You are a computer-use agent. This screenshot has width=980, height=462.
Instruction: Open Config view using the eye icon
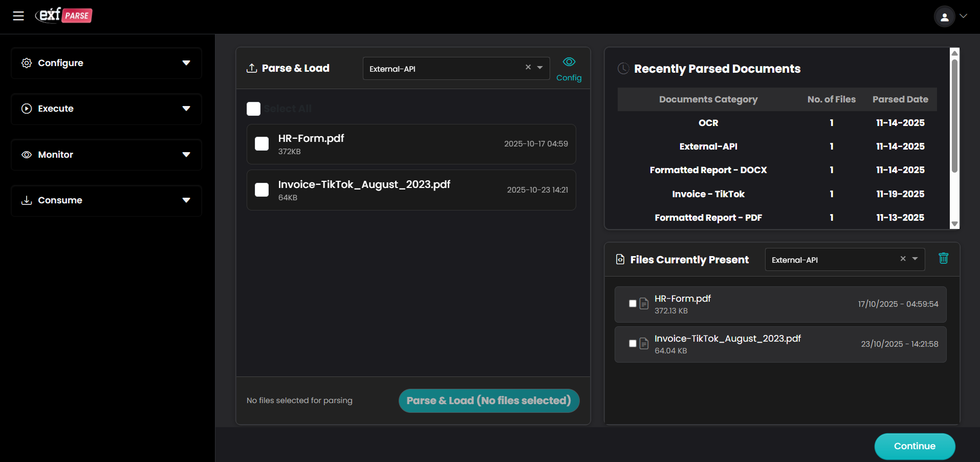click(x=569, y=62)
